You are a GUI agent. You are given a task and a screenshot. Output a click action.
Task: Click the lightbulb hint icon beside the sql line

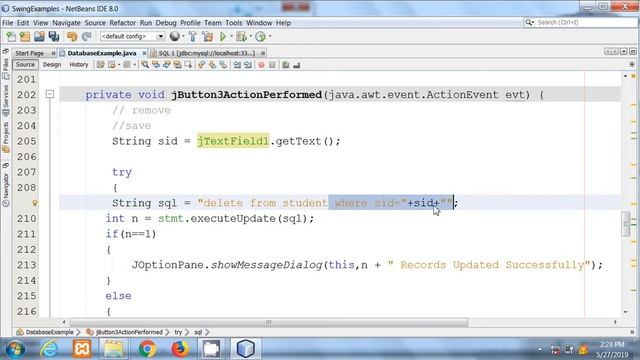click(35, 203)
